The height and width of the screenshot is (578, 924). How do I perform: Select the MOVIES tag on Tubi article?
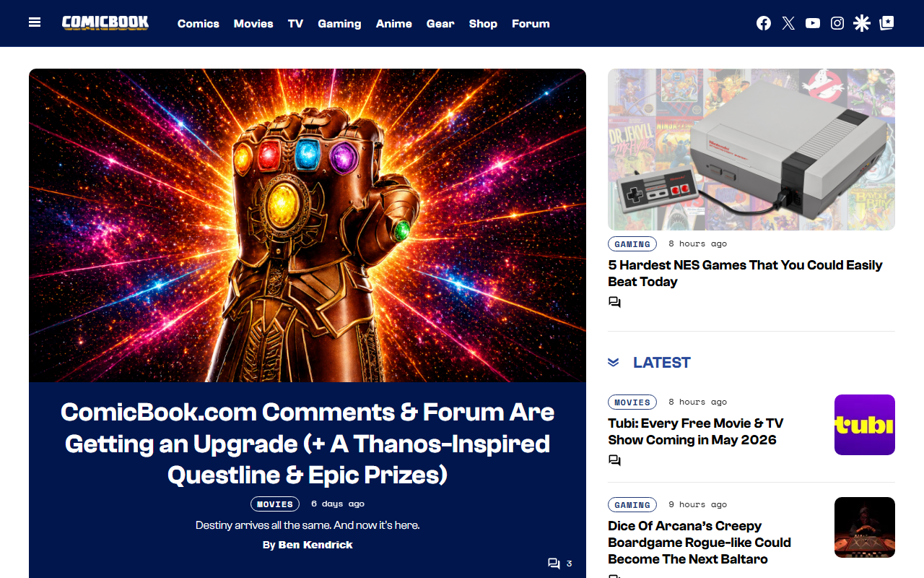pos(632,402)
